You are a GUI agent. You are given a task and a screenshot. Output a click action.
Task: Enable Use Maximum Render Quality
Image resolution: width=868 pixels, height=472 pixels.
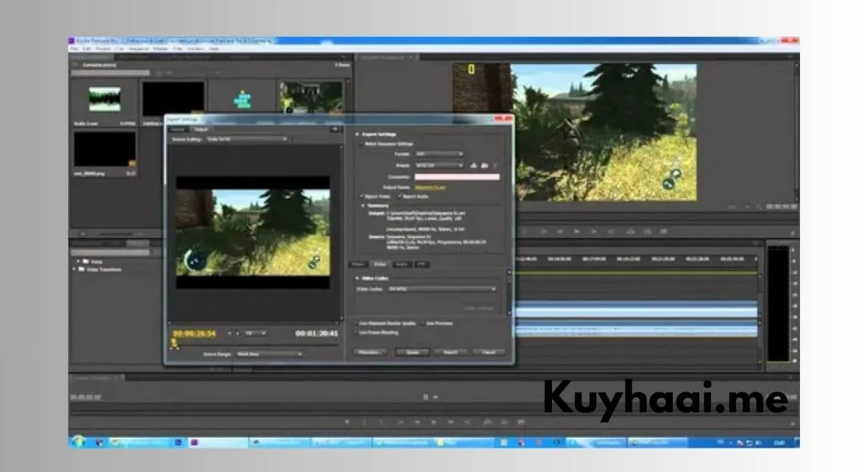tap(355, 323)
